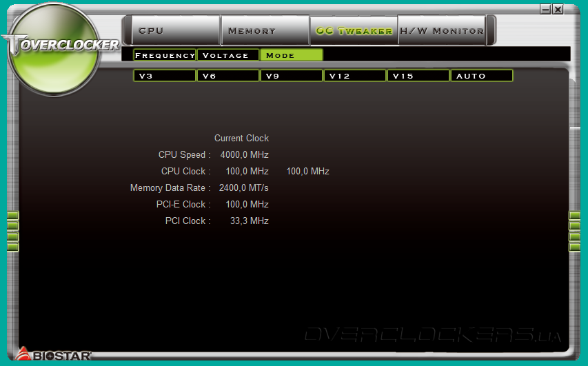
Task: Choose the V9 overclock mode
Action: pyautogui.click(x=292, y=76)
